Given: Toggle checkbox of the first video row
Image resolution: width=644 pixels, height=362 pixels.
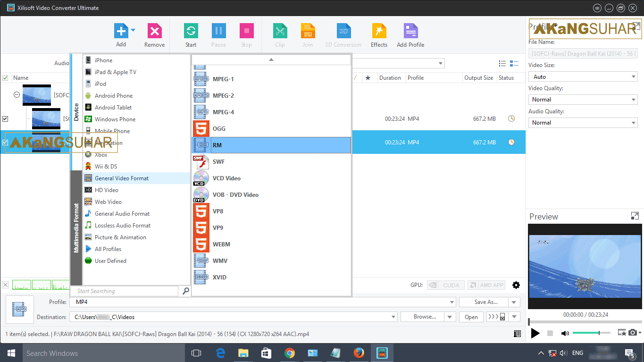Looking at the screenshot, I should click(5, 119).
